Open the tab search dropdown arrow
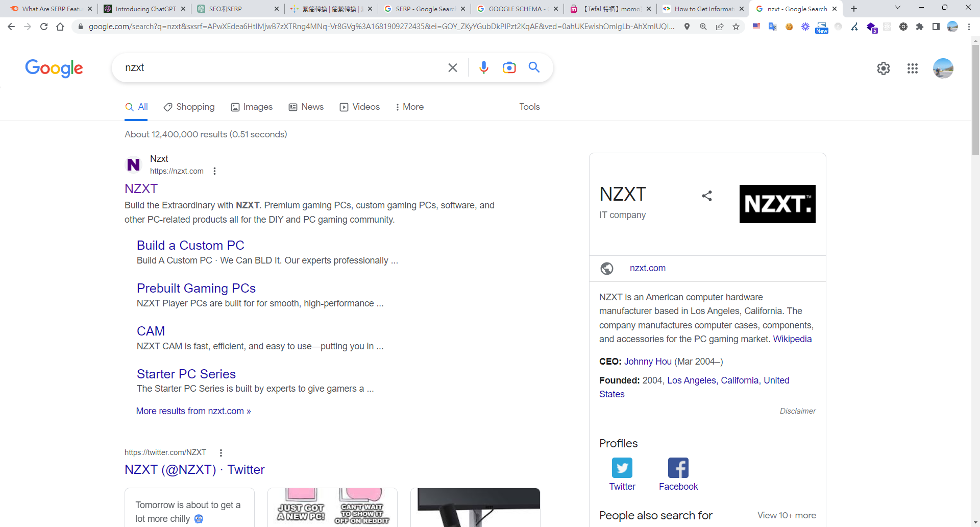 pos(897,8)
